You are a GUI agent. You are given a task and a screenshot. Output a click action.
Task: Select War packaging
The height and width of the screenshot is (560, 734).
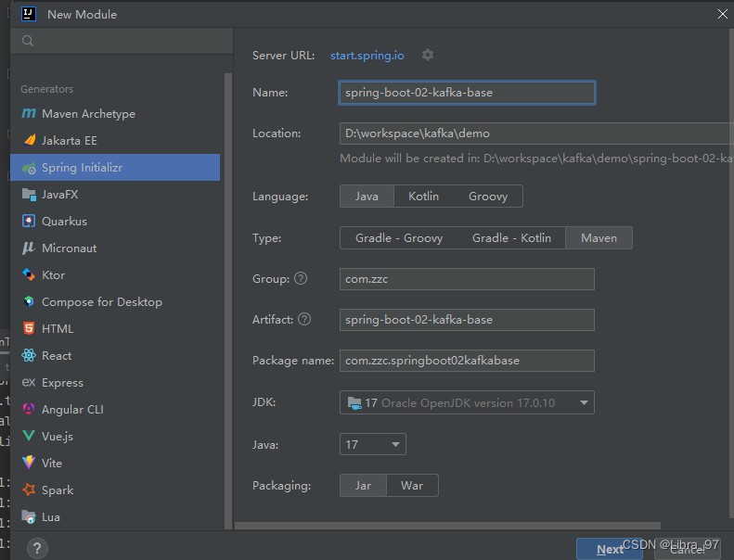click(412, 485)
